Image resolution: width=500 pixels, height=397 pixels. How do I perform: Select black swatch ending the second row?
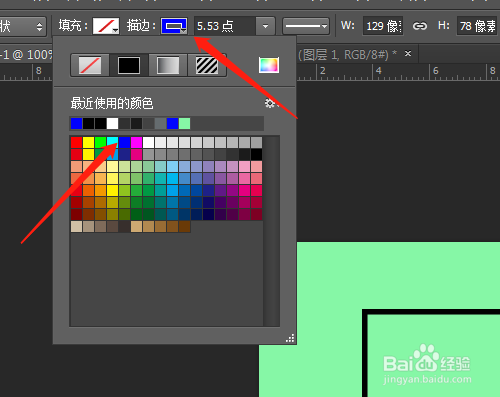click(256, 155)
